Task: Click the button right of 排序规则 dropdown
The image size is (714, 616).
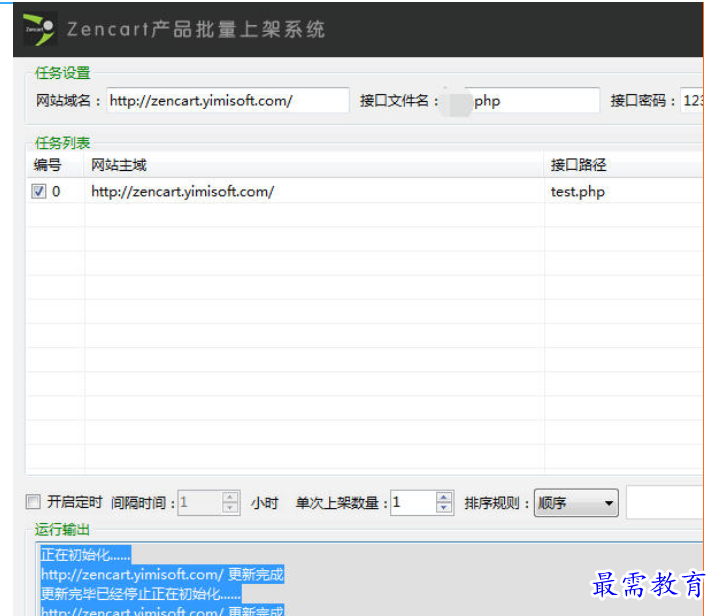Action: pyautogui.click(x=665, y=502)
